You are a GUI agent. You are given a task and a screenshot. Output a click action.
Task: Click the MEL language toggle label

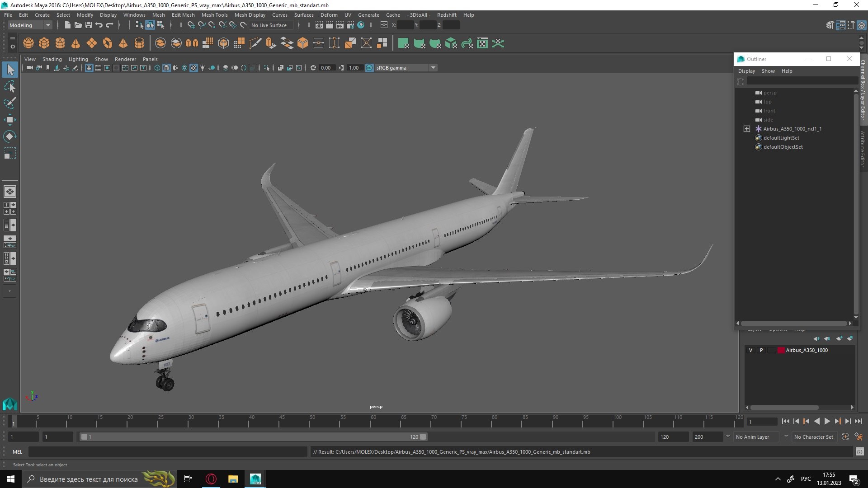(17, 452)
